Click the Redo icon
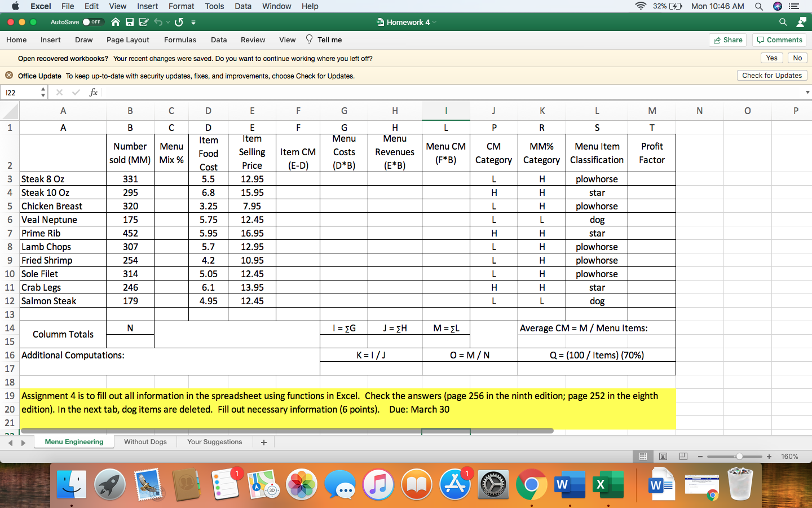 (x=179, y=21)
